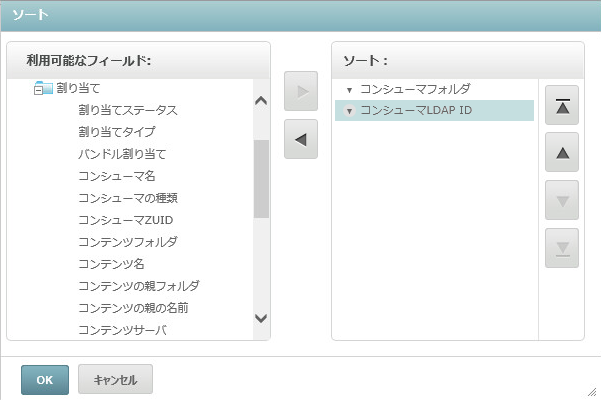The height and width of the screenshot is (400, 601).
Task: Select 割り当てステータス field
Action: 128,110
